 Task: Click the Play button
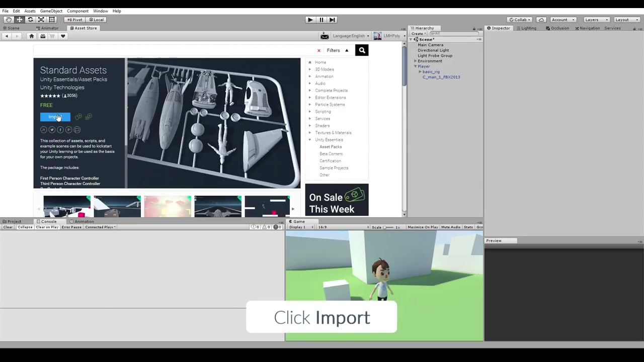310,20
